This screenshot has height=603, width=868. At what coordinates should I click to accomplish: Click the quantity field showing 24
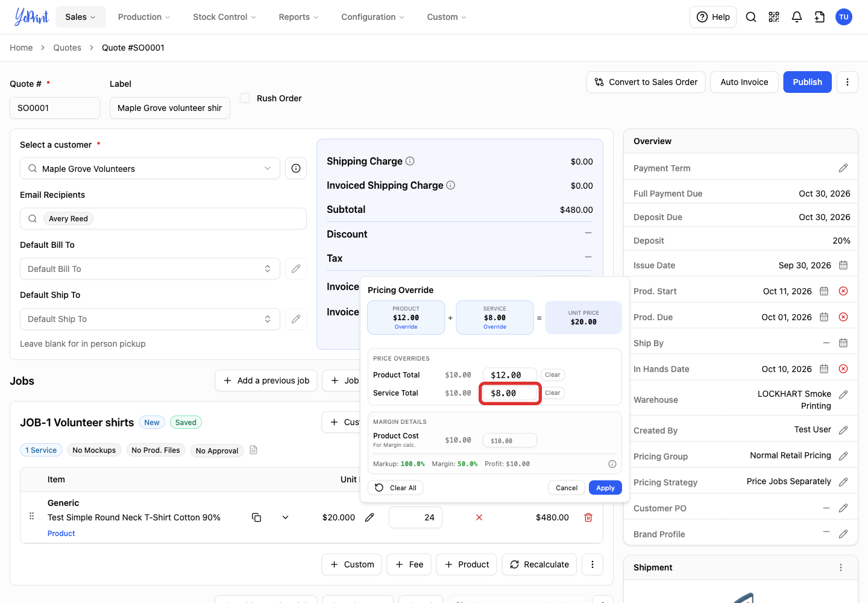[415, 517]
